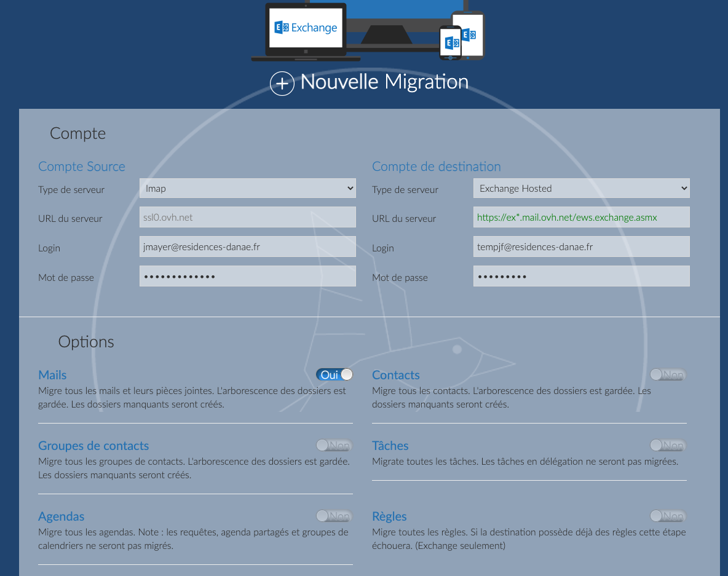Enable the Agendas migration toggle
The height and width of the screenshot is (576, 728).
(x=334, y=516)
